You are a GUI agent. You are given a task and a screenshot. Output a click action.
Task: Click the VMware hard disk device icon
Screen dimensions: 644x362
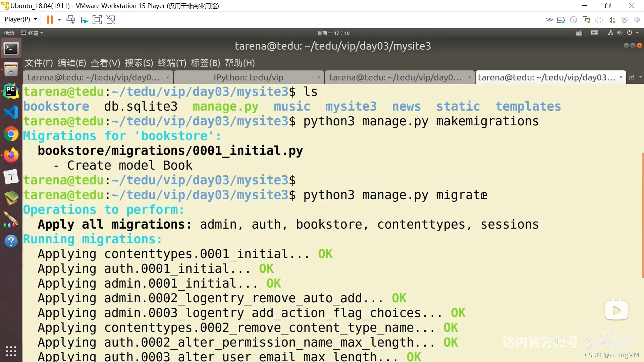(560, 20)
